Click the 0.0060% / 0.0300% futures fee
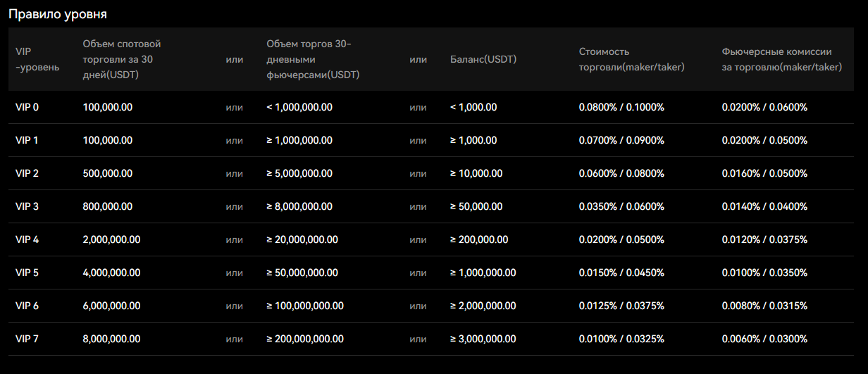 click(764, 339)
